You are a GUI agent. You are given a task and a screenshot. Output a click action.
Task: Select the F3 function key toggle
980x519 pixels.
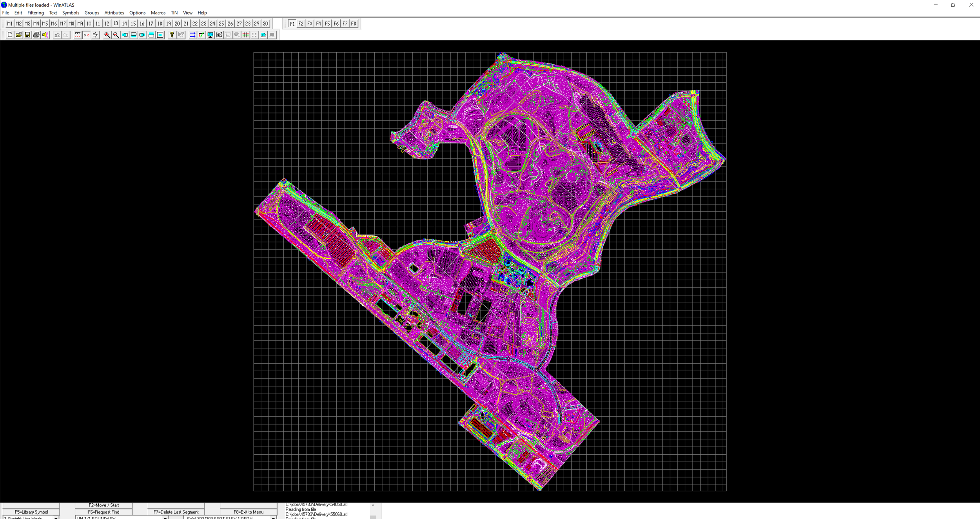[310, 24]
